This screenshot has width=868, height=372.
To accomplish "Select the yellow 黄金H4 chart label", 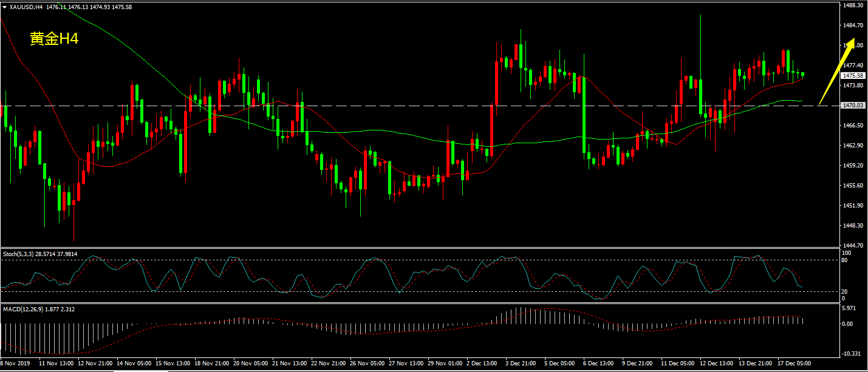I will coord(54,39).
